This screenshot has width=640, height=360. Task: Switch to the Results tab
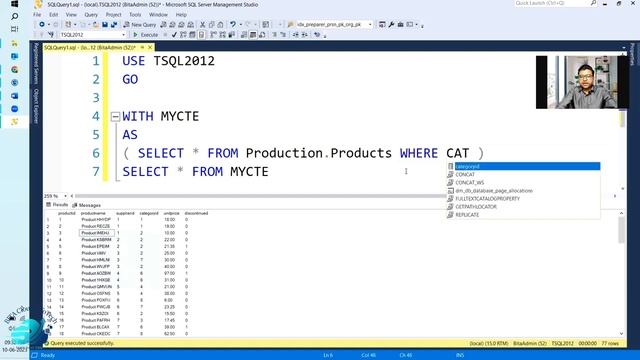[57, 204]
